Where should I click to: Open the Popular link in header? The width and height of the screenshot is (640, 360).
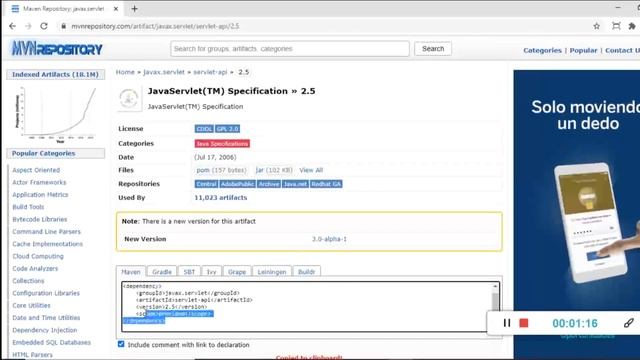pyautogui.click(x=583, y=50)
